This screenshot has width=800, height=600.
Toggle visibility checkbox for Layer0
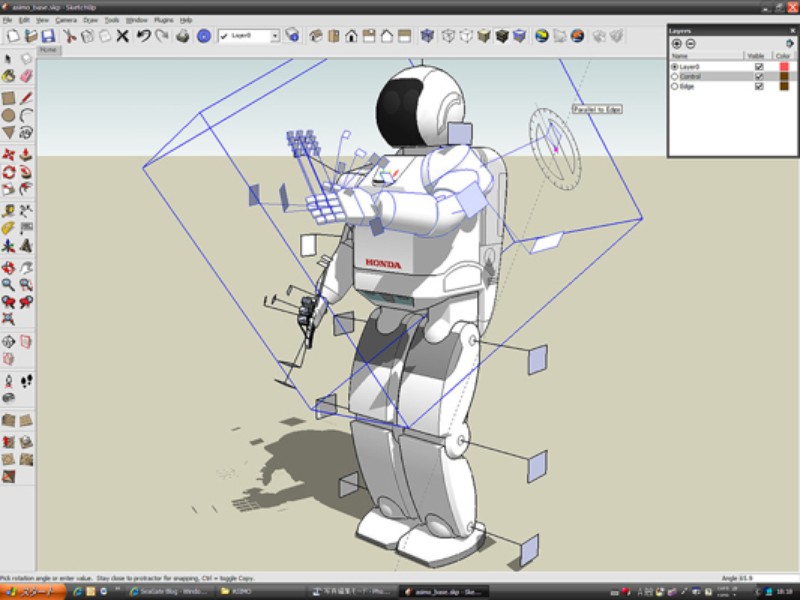pos(759,67)
